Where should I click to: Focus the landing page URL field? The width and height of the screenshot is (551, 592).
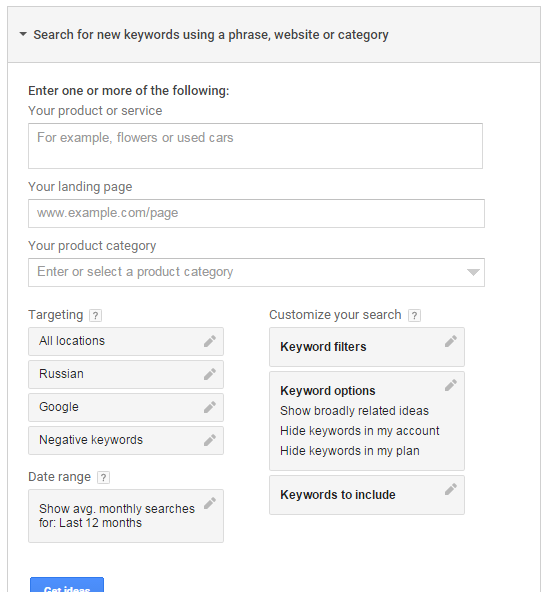point(256,213)
